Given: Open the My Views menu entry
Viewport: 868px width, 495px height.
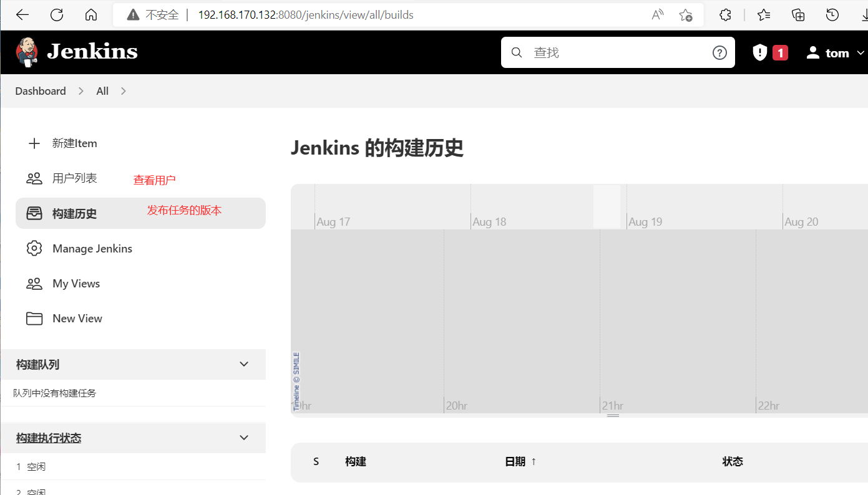Looking at the screenshot, I should pyautogui.click(x=140, y=284).
